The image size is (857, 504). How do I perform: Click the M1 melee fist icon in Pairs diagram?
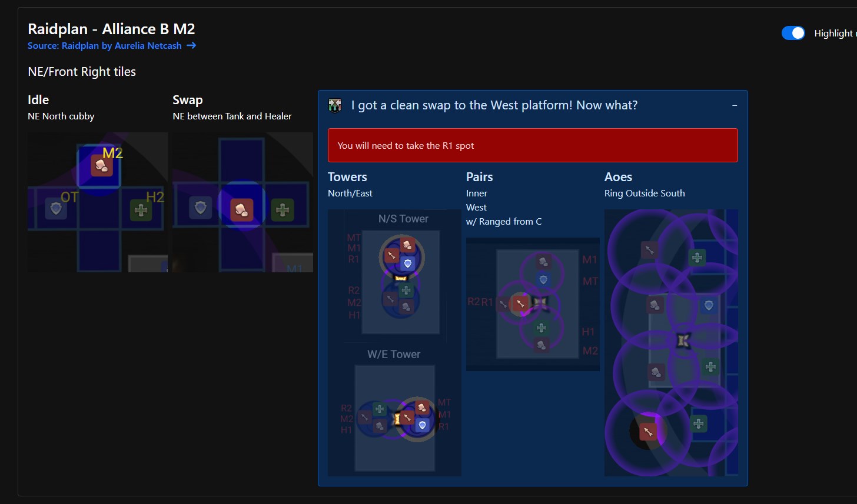[x=543, y=262]
